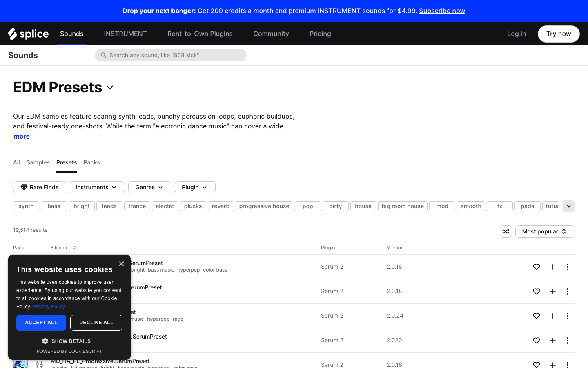
Task: Expand the full tag list chevron
Action: pyautogui.click(x=569, y=206)
